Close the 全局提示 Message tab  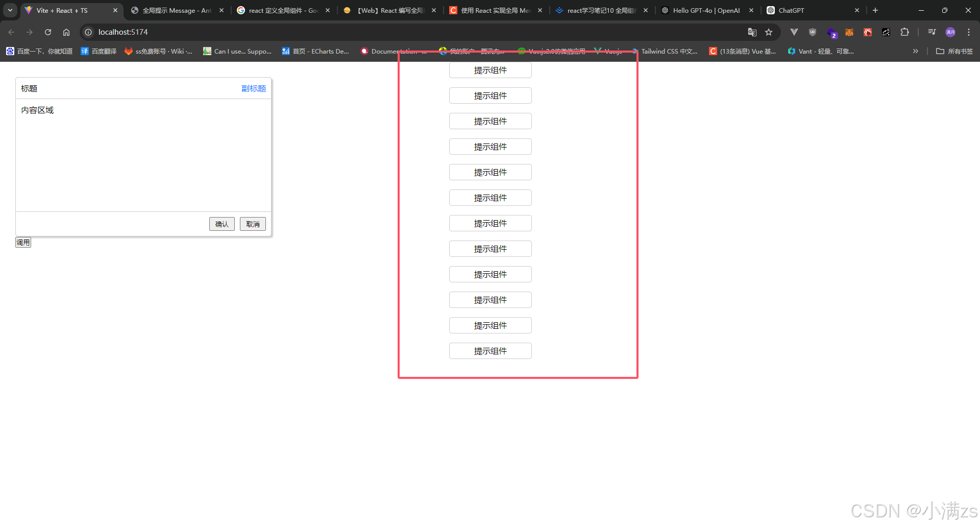pyautogui.click(x=222, y=10)
